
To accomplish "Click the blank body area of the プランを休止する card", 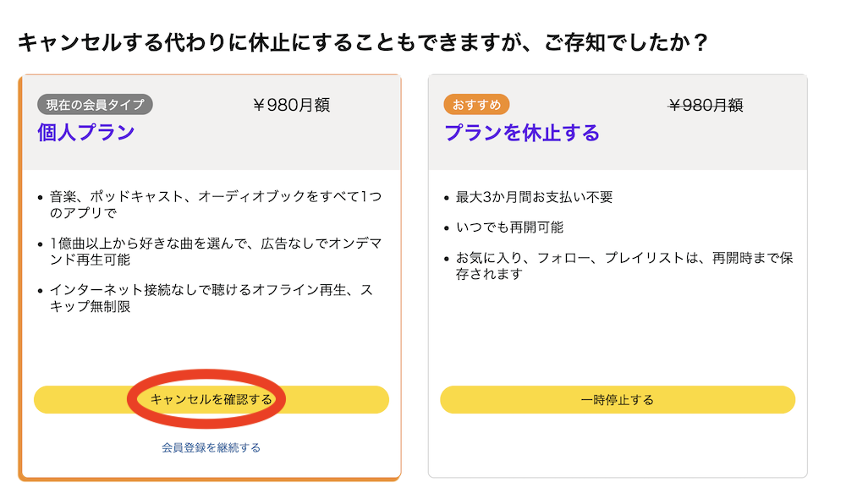I will coord(618,338).
